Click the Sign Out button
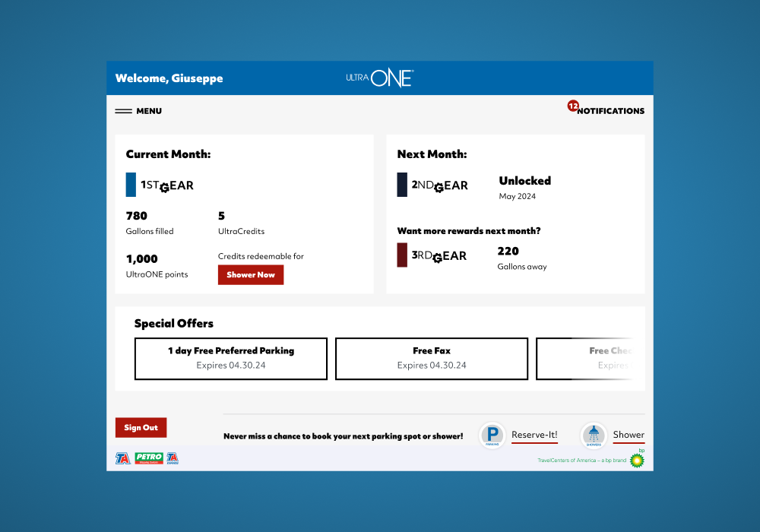This screenshot has width=760, height=532. coord(141,427)
